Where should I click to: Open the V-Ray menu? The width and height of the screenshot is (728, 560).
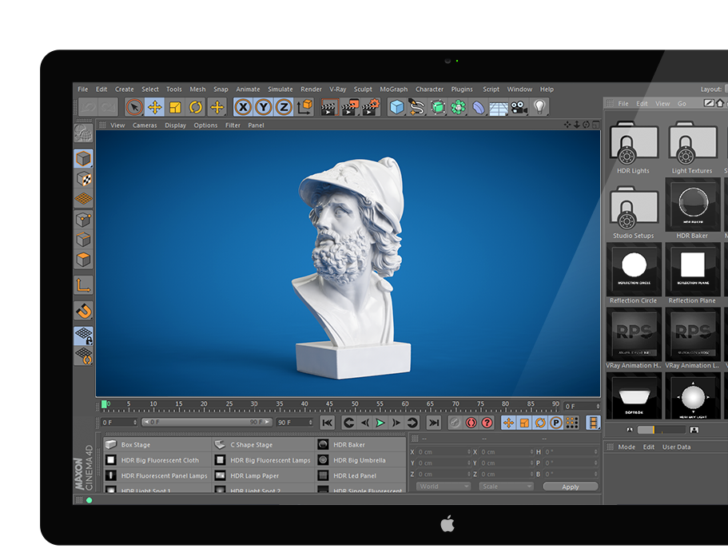pyautogui.click(x=337, y=89)
